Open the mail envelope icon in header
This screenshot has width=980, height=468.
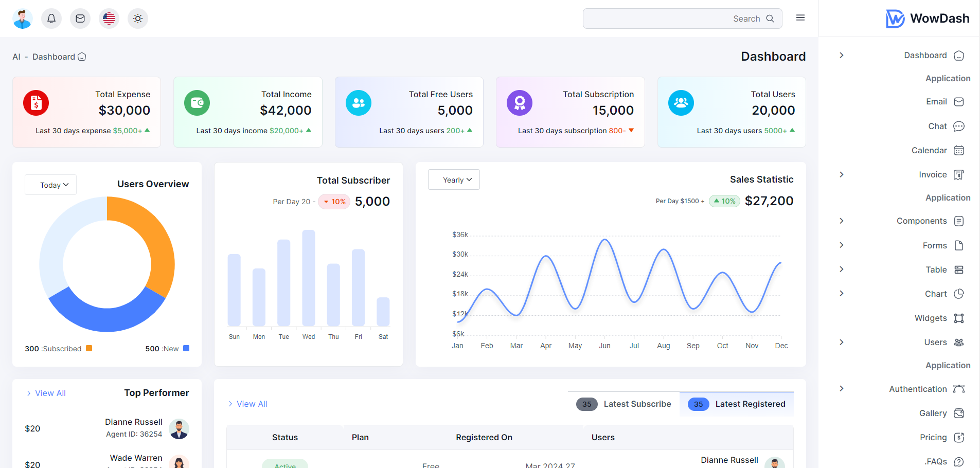pos(80,19)
